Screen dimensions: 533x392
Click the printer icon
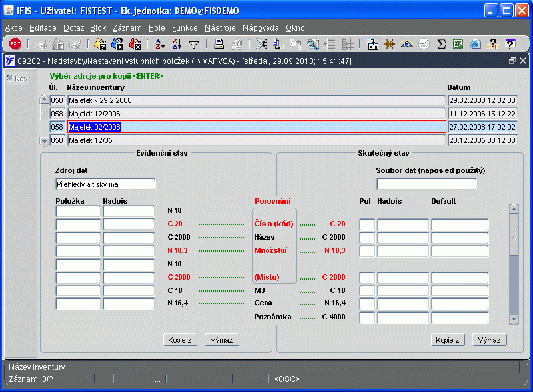219,44
